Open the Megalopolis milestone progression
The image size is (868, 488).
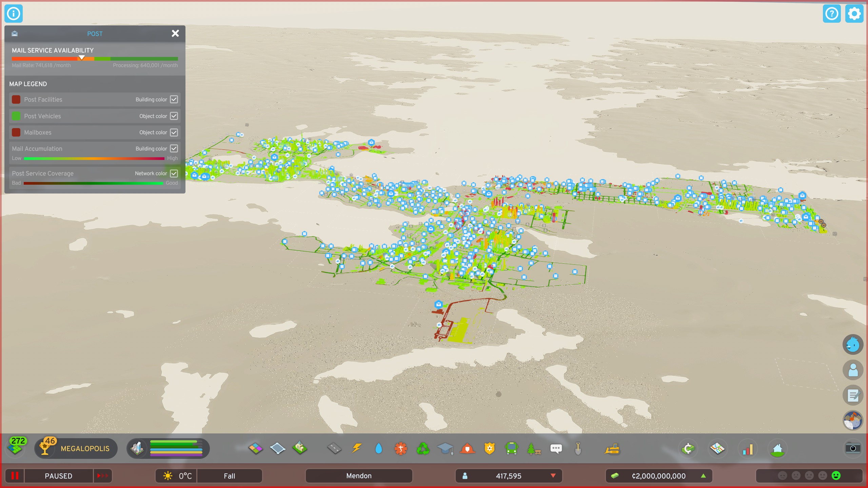click(x=76, y=448)
